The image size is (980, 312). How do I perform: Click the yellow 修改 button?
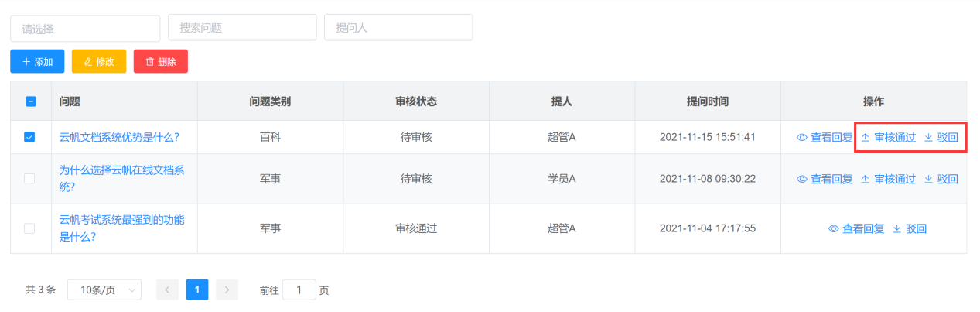tap(99, 61)
